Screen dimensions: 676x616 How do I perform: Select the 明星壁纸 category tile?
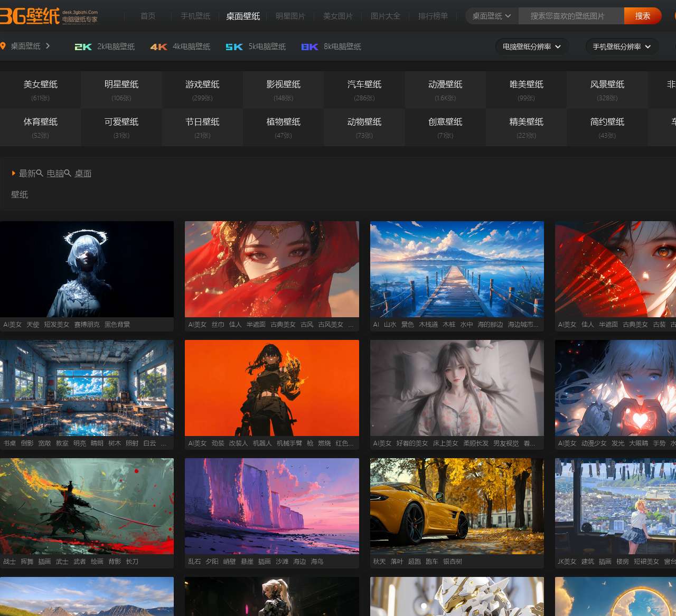coord(121,90)
